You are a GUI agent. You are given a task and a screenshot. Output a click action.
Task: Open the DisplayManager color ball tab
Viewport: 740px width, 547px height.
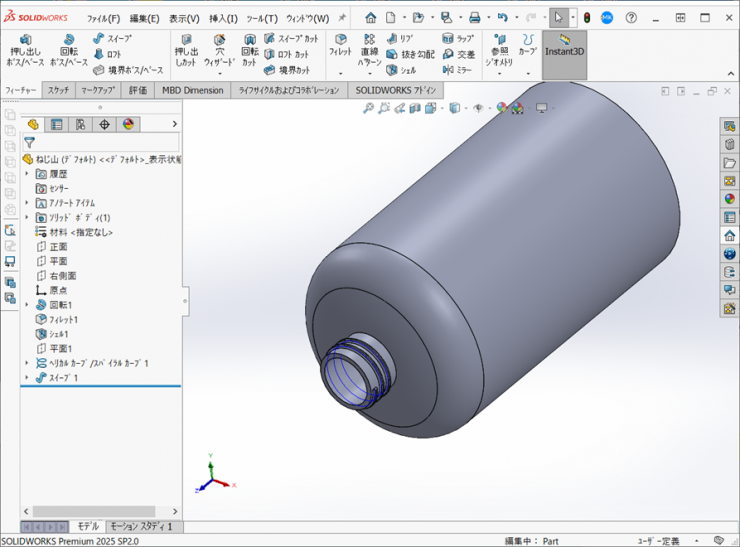tap(128, 125)
